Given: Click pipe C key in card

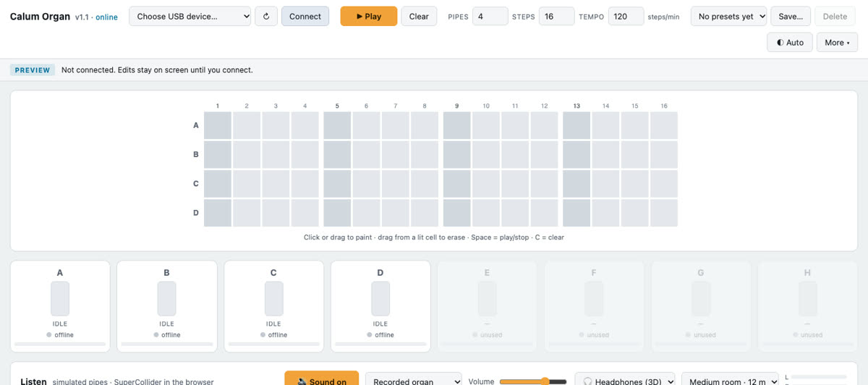Looking at the screenshot, I should [x=273, y=299].
